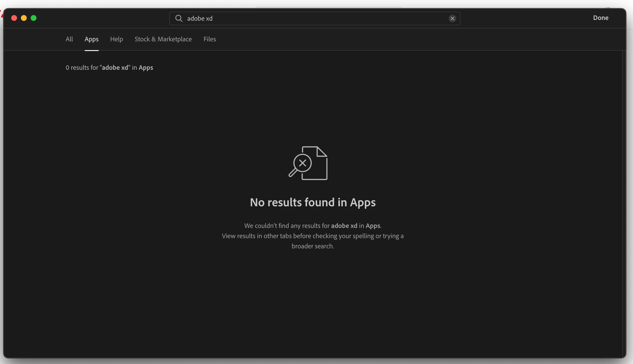Switch to the Files tab
633x364 pixels.
[209, 39]
